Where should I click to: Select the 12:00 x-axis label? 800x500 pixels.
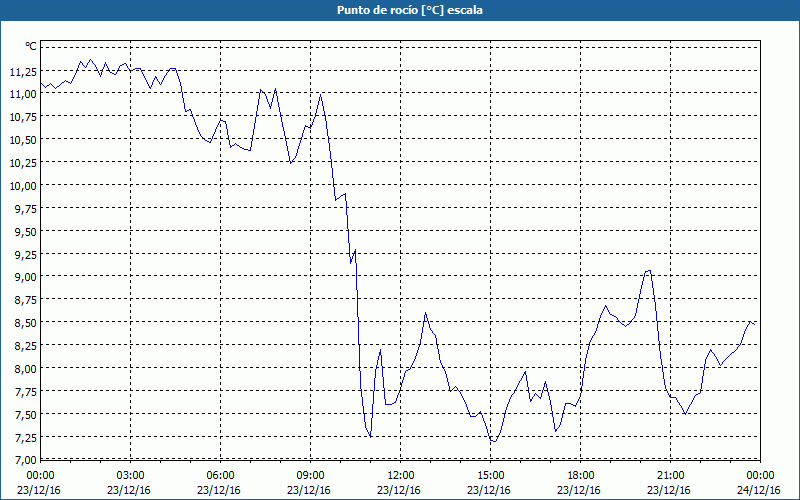pyautogui.click(x=400, y=476)
